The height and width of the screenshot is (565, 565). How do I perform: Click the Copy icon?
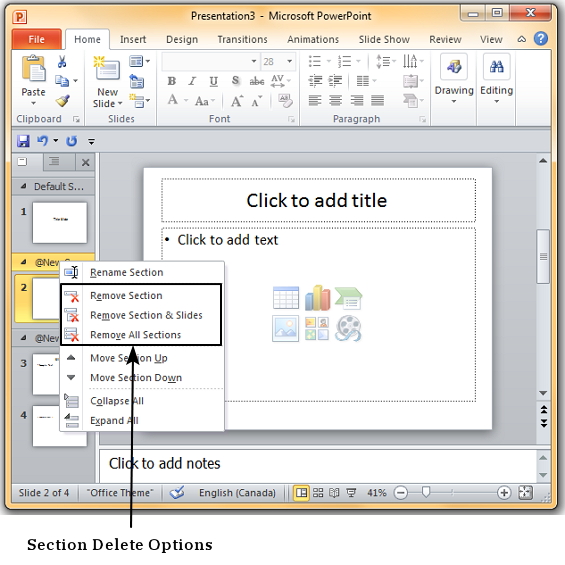click(62, 81)
